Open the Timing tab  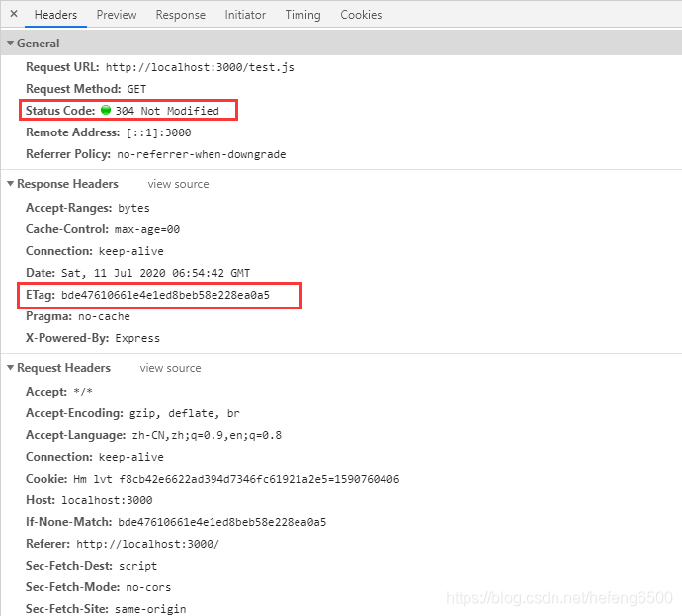point(302,15)
